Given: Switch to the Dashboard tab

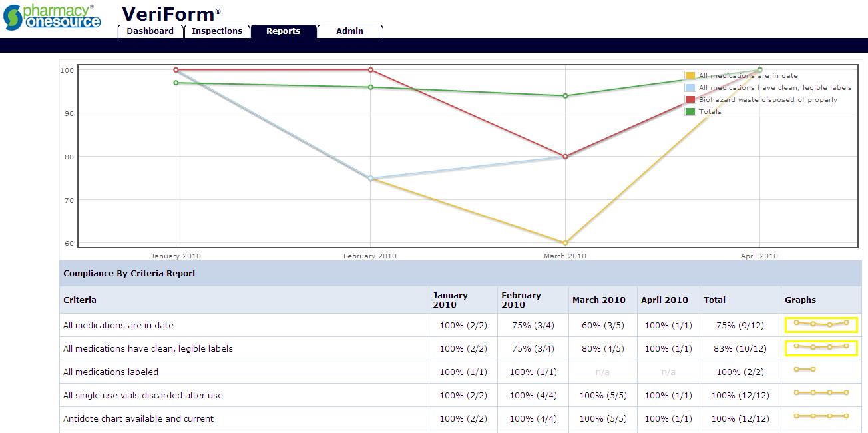Looking at the screenshot, I should tap(150, 31).
